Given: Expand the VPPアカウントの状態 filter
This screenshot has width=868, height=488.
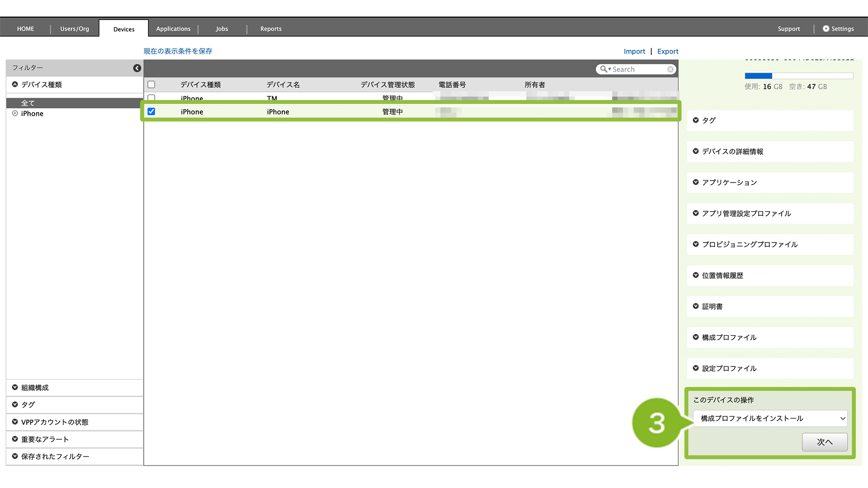Looking at the screenshot, I should pos(15,422).
